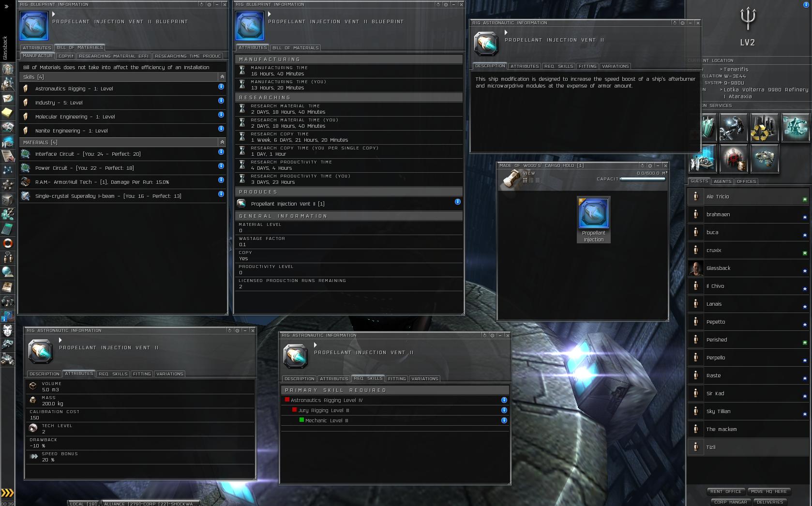
Task: Switch cargo hold to last list view mode
Action: 538,180
